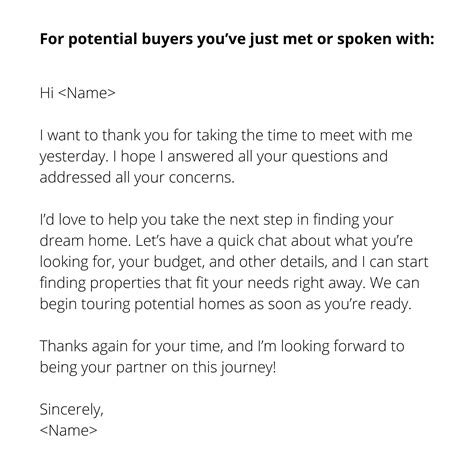474x474 pixels.
Task: Click the word 'yesterday' in first paragraph
Action: coord(72,157)
